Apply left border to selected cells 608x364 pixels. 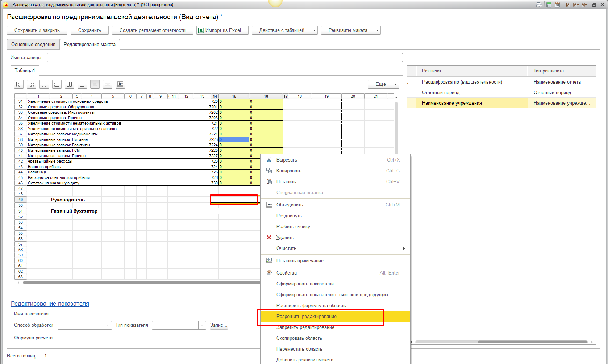point(19,84)
